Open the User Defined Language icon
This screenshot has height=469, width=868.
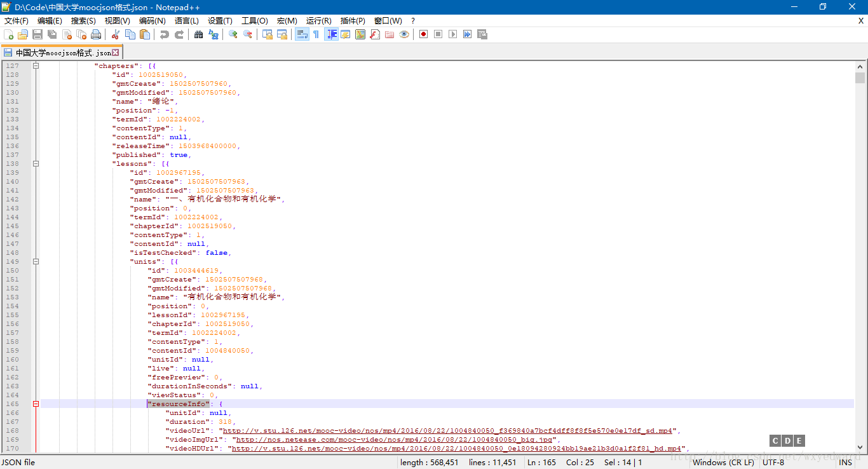click(345, 34)
